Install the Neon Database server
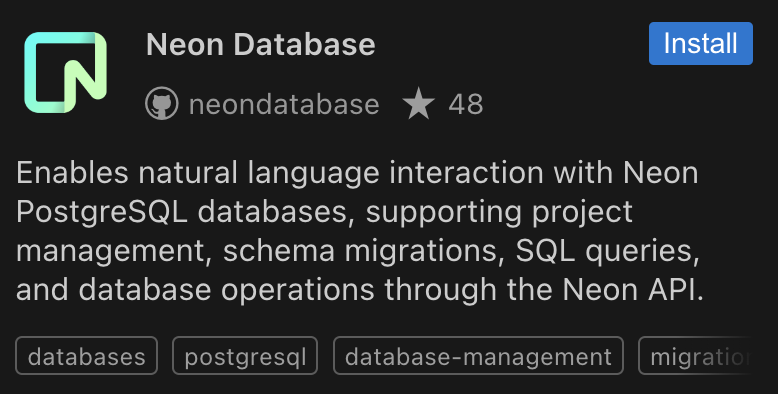The height and width of the screenshot is (394, 778). click(x=701, y=43)
